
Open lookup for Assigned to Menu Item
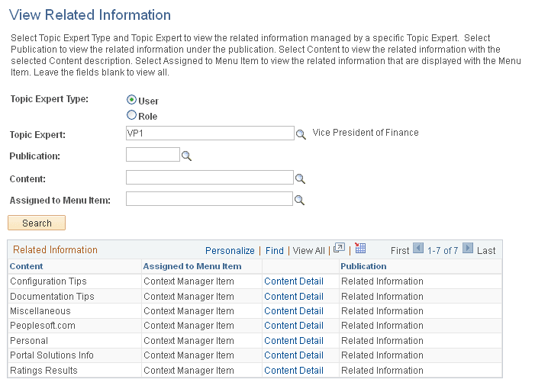300,200
